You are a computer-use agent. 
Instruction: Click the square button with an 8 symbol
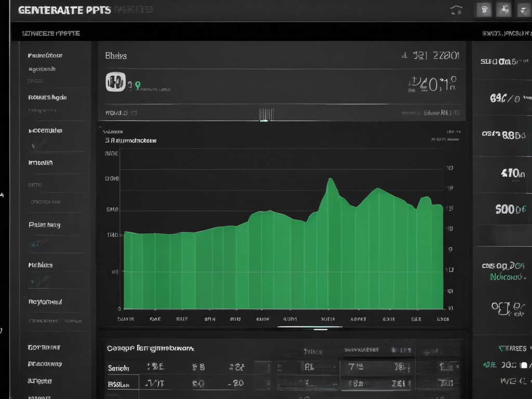click(x=484, y=10)
